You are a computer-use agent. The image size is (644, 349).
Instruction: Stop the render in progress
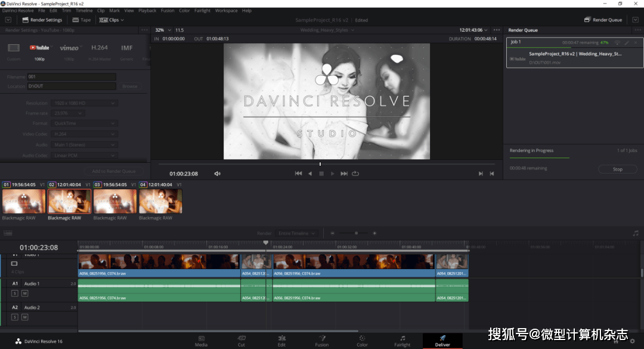618,169
